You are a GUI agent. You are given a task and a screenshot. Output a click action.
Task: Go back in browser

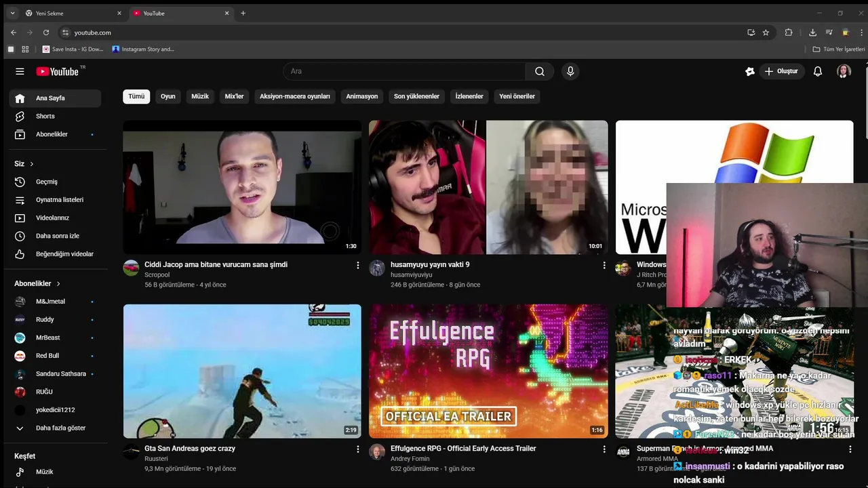tap(14, 33)
